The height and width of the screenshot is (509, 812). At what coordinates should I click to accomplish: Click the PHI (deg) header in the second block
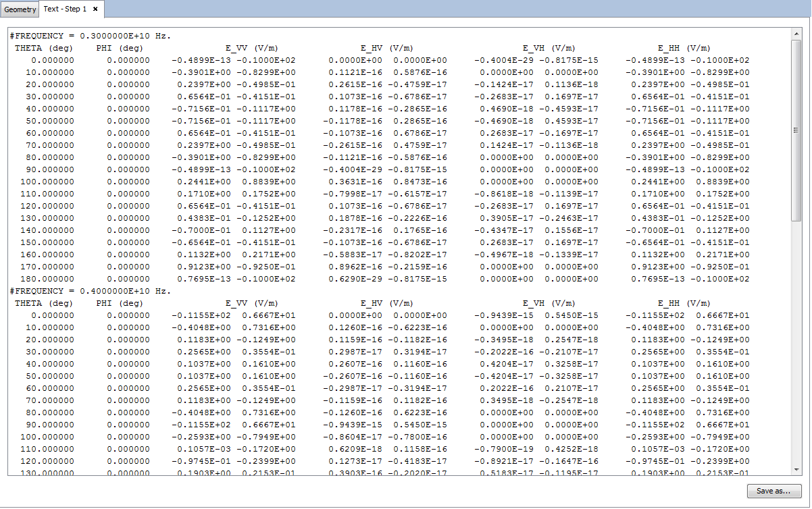click(120, 303)
